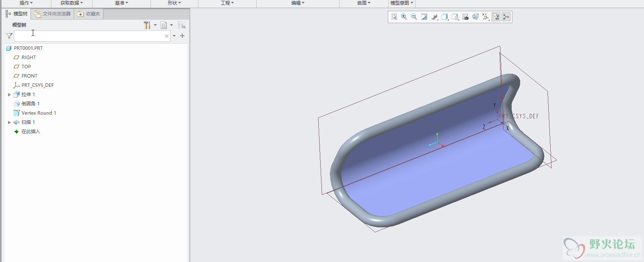This screenshot has height=262, width=644.
Task: Click the FRONT plane icon
Action: [17, 76]
